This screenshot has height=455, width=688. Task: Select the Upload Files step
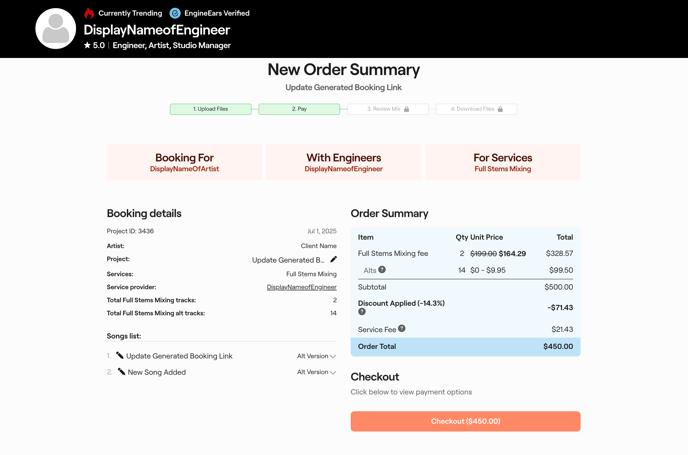tap(210, 109)
